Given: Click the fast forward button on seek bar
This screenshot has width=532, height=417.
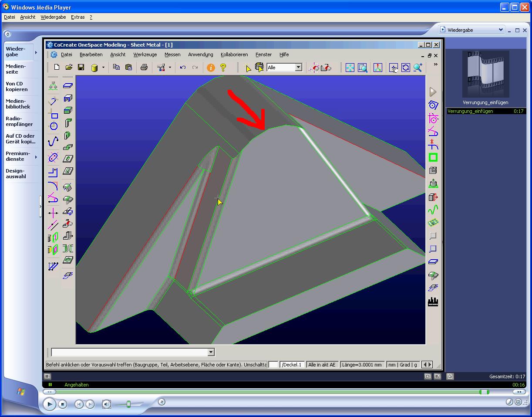Looking at the screenshot, I should click(519, 392).
